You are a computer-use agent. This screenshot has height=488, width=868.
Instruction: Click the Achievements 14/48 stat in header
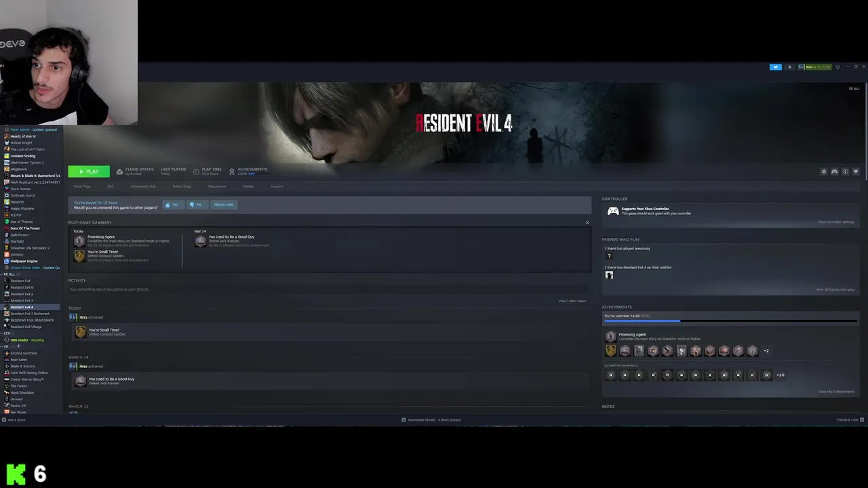click(x=248, y=171)
